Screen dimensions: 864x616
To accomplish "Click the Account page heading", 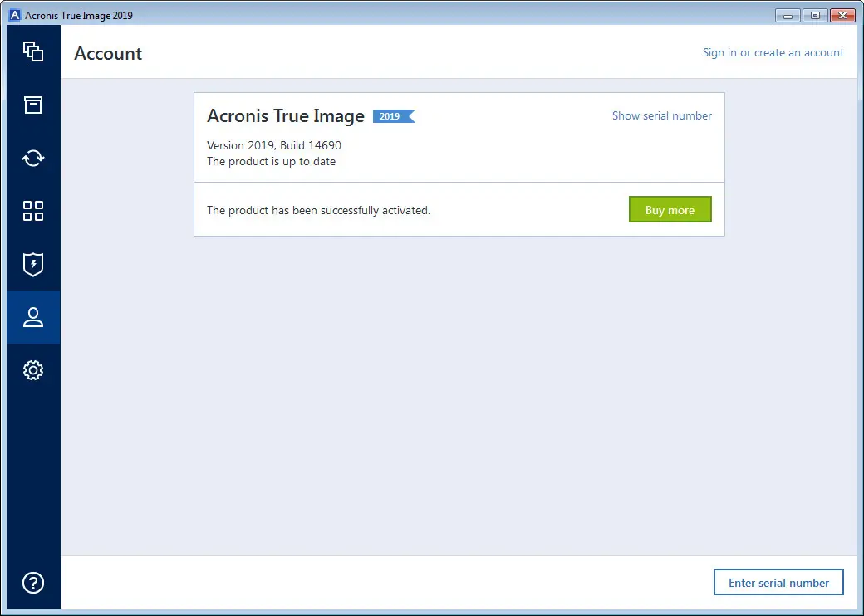I will [108, 53].
